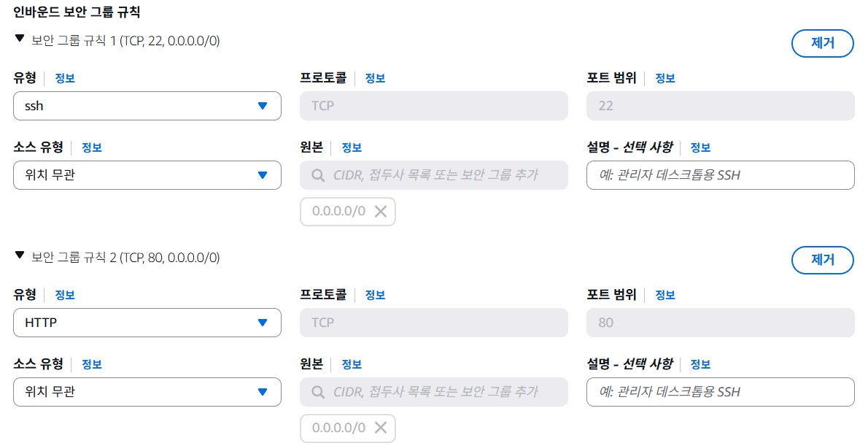Screen dimensions: 868x446
Task: Click 제거 button for rule 1
Action: point(823,43)
